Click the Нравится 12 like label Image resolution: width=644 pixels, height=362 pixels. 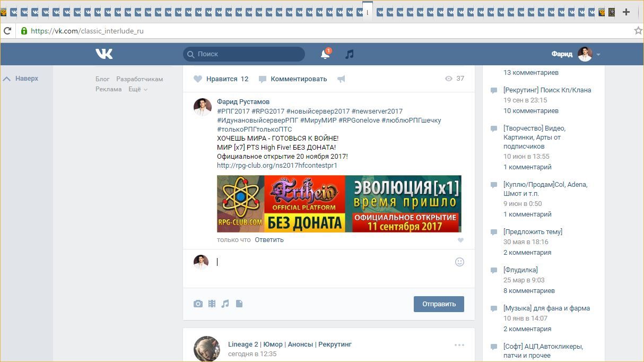(x=227, y=79)
